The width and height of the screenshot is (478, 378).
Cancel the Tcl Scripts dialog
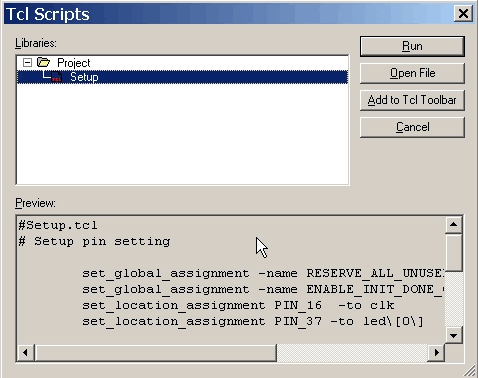pyautogui.click(x=412, y=127)
